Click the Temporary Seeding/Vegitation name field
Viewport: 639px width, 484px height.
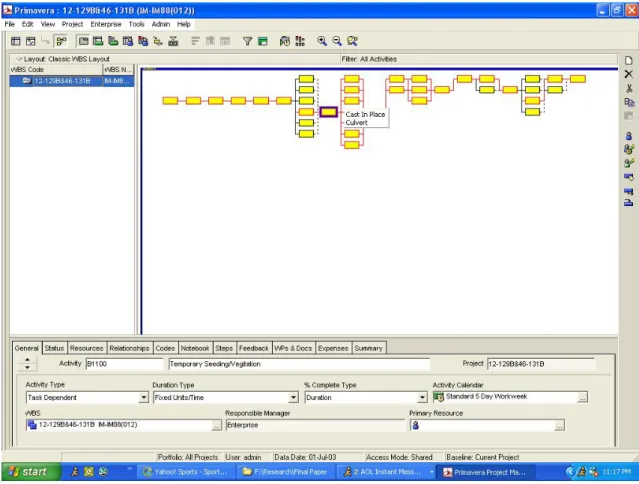tap(299, 364)
